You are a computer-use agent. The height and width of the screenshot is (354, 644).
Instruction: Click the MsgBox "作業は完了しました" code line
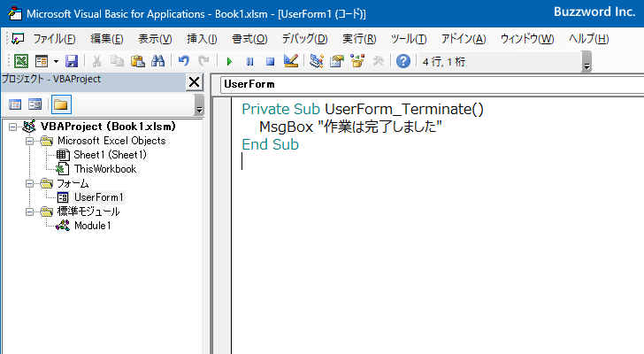click(350, 127)
